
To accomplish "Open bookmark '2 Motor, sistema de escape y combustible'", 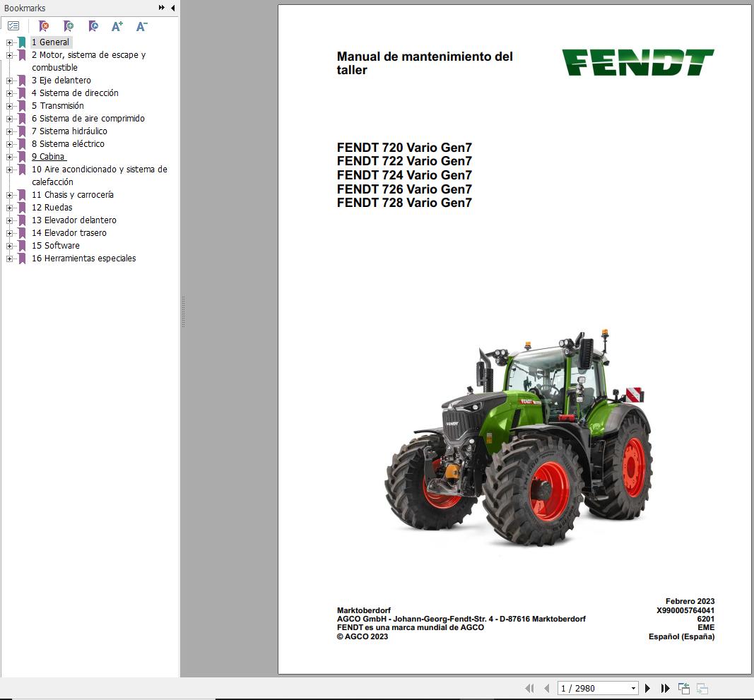I will [88, 61].
